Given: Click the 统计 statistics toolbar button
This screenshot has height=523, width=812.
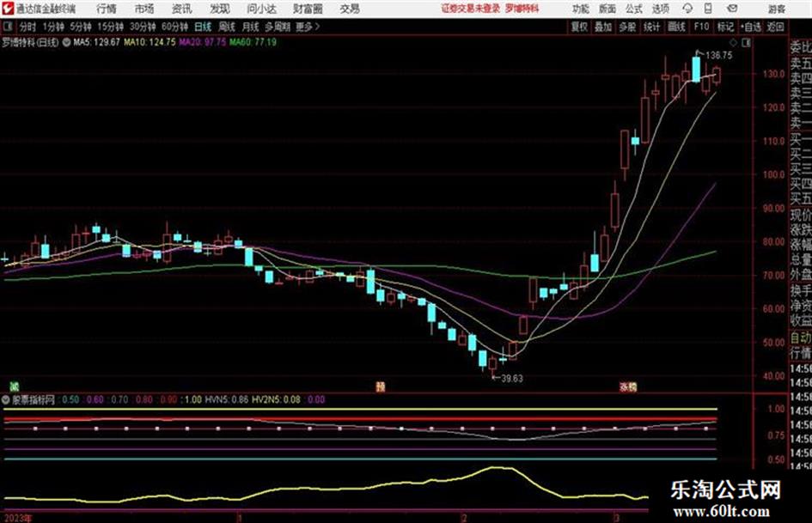Looking at the screenshot, I should [651, 27].
